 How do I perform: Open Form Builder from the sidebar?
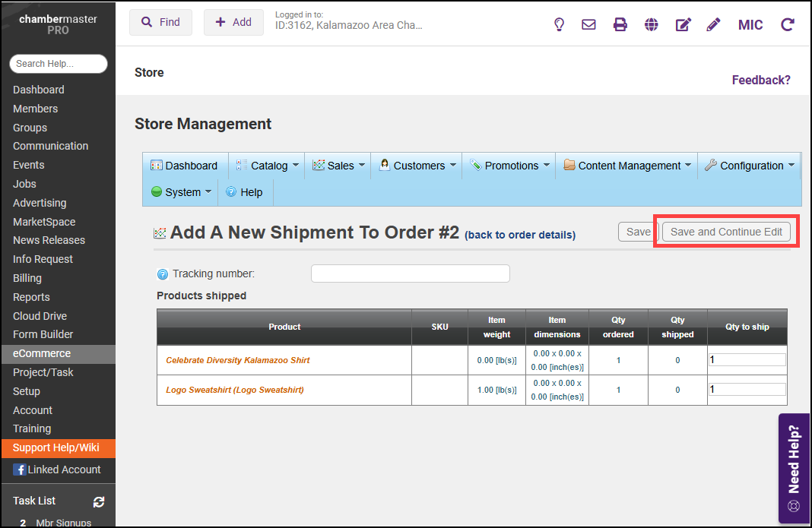pos(43,334)
